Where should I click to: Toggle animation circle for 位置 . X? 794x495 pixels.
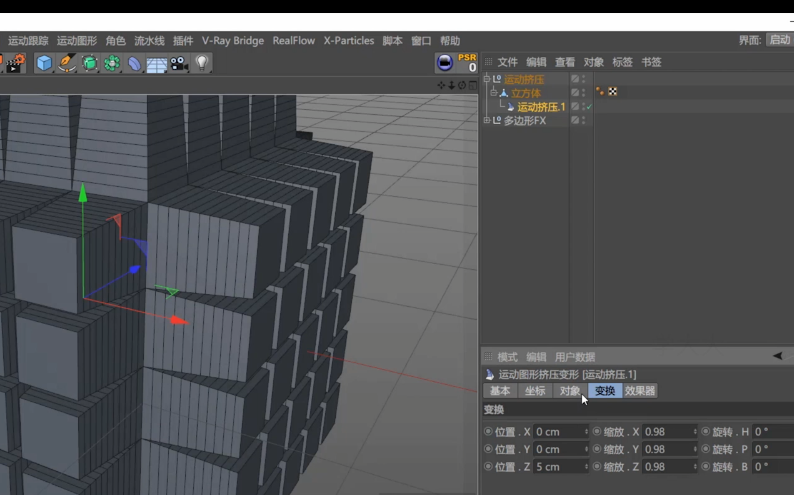(x=488, y=432)
